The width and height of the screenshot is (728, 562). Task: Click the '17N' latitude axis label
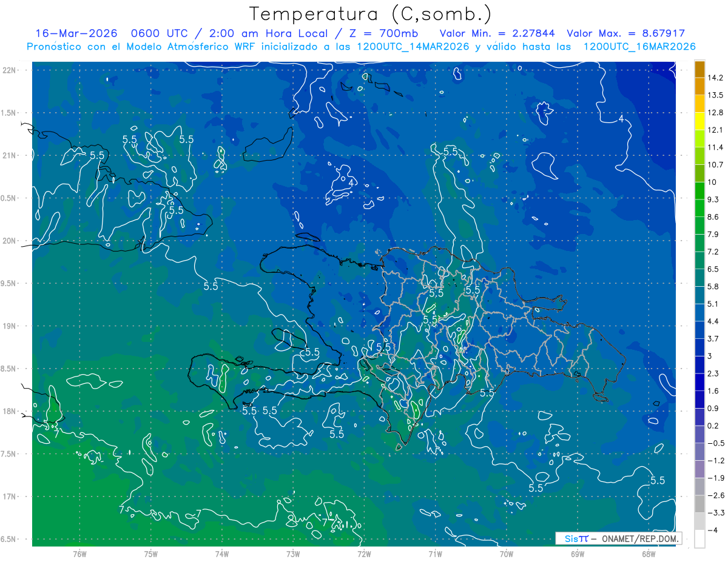10,497
